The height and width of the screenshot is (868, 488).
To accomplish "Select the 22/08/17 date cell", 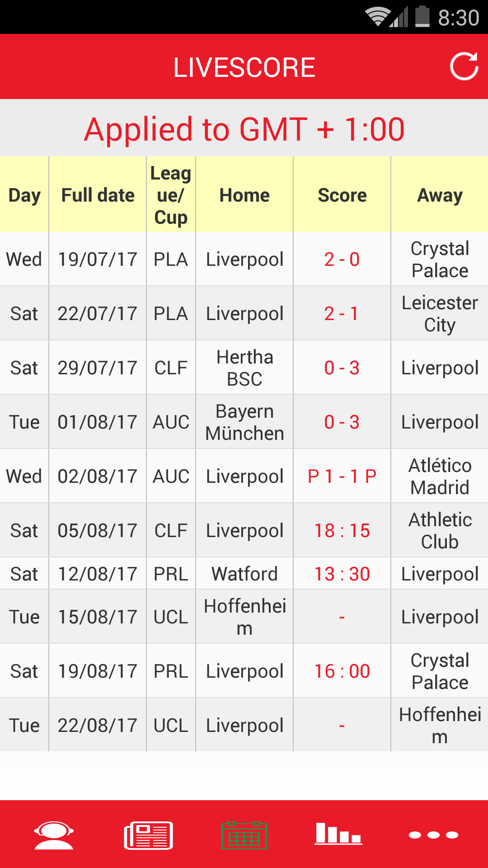I will [98, 726].
